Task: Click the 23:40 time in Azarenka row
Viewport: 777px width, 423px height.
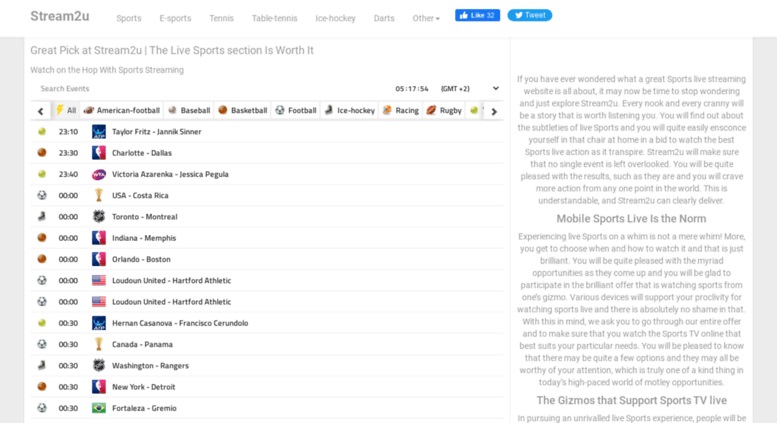Action: [x=68, y=174]
